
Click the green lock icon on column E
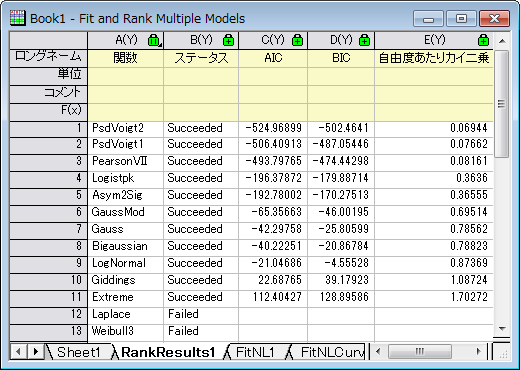click(483, 40)
